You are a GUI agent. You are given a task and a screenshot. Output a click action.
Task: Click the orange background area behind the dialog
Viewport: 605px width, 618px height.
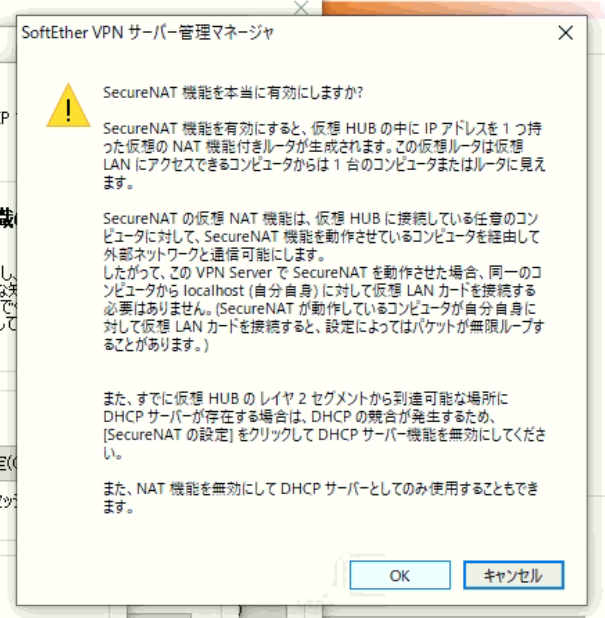point(461,8)
